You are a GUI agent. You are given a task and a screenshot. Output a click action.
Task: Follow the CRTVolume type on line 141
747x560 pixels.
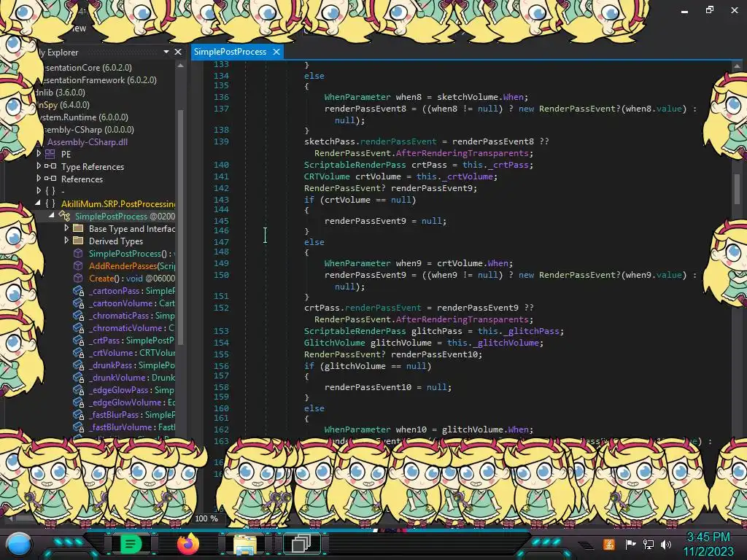327,176
